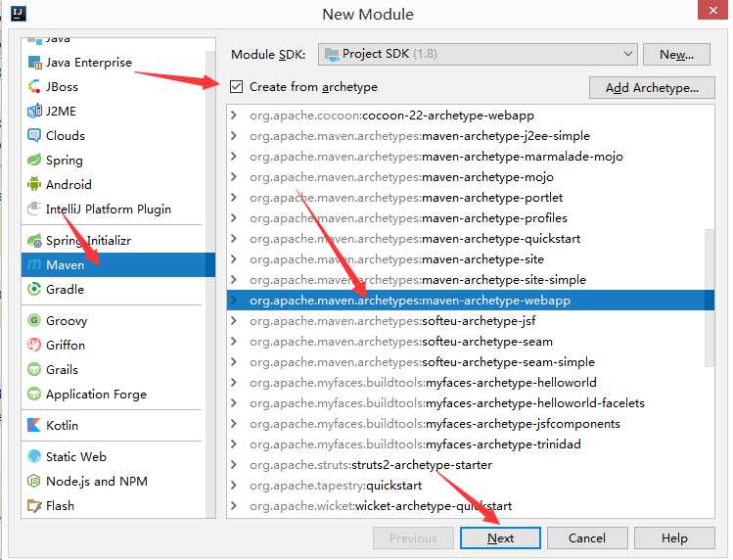Click the Cancel button
The width and height of the screenshot is (733, 560).
[x=587, y=538]
